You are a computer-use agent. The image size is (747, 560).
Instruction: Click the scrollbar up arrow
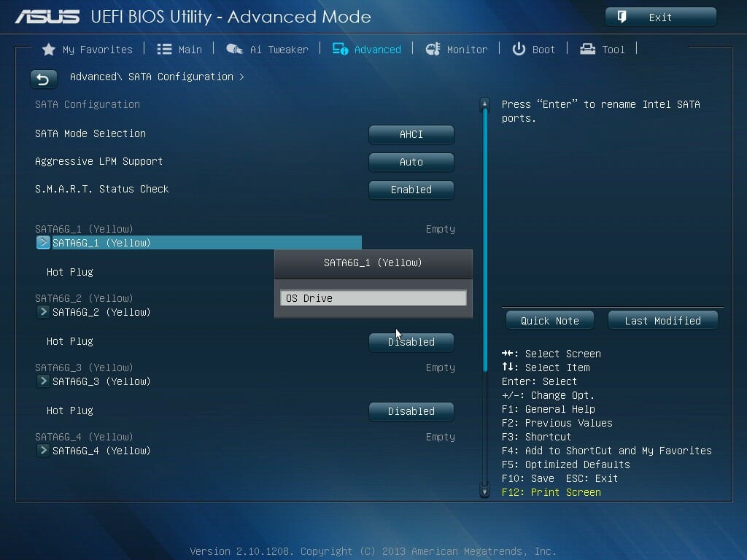click(484, 104)
